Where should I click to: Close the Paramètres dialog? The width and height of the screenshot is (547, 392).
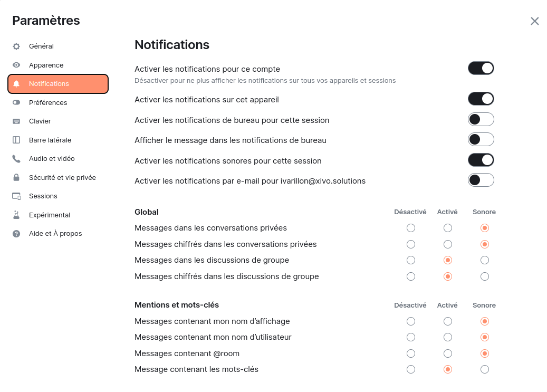(534, 21)
